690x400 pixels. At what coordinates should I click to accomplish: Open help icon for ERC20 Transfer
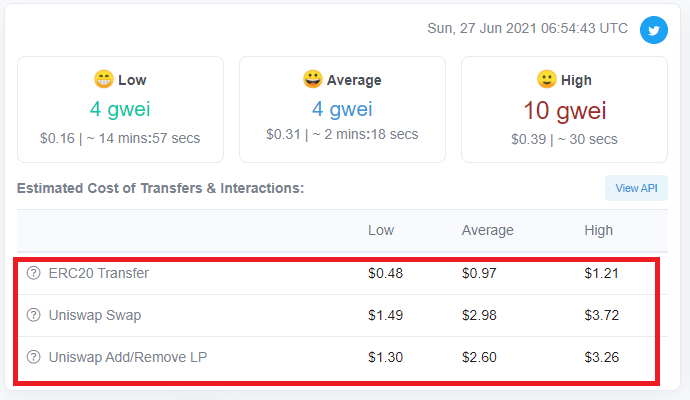(33, 273)
